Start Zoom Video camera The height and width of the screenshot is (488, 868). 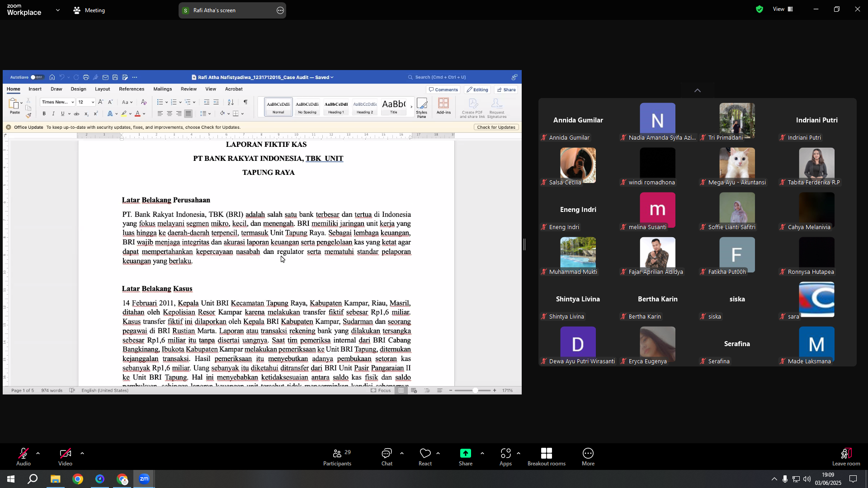coord(65,457)
